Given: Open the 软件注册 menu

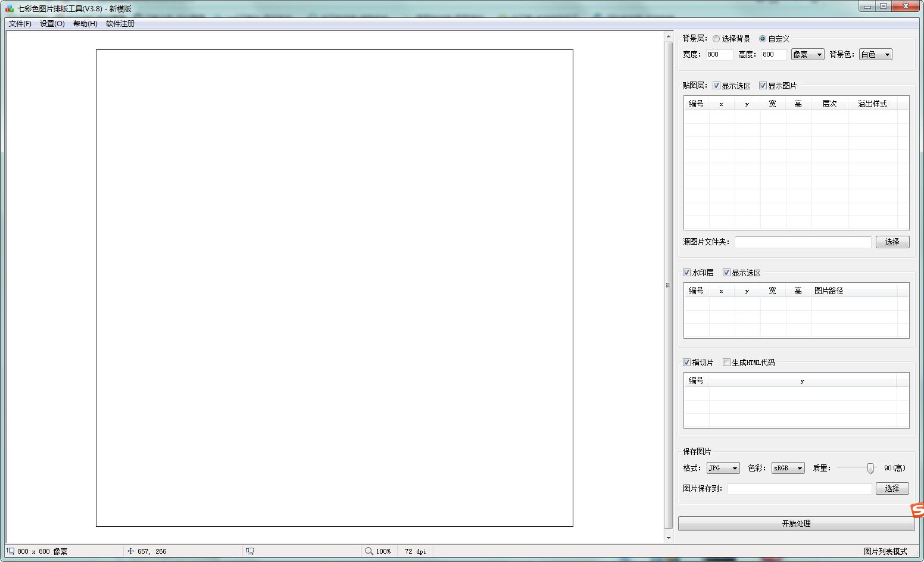Looking at the screenshot, I should pos(120,23).
